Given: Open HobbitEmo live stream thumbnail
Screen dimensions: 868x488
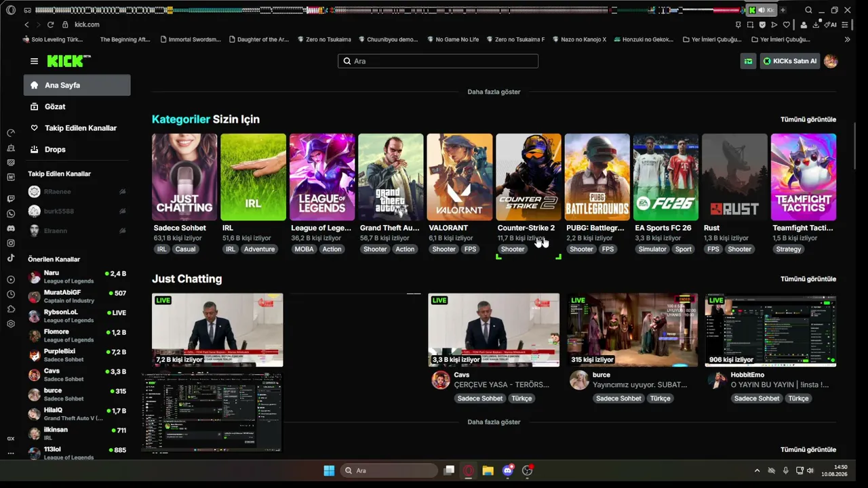Looking at the screenshot, I should point(770,330).
